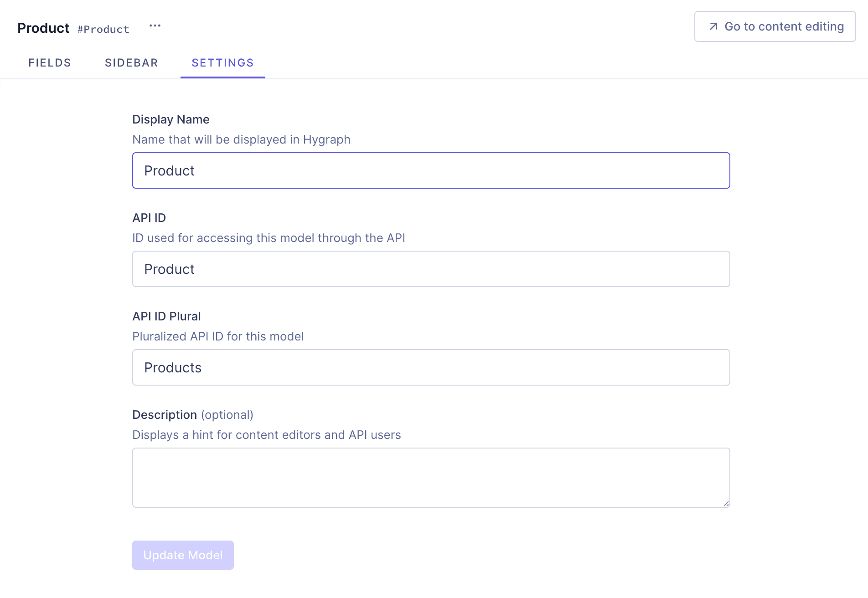Select the Settings tab
Screen dimensions: 868x598
222,63
